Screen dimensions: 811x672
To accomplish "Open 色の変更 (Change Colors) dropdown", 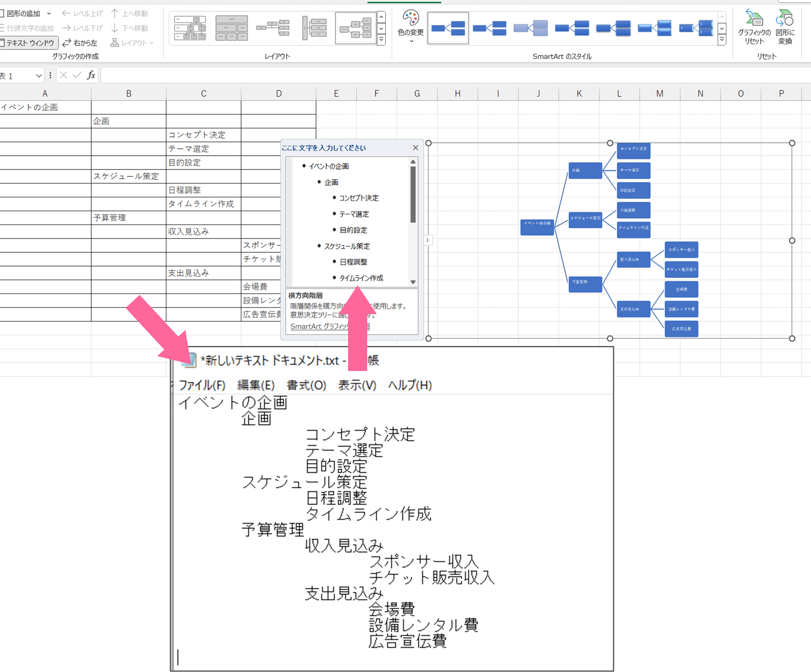I will pyautogui.click(x=410, y=27).
